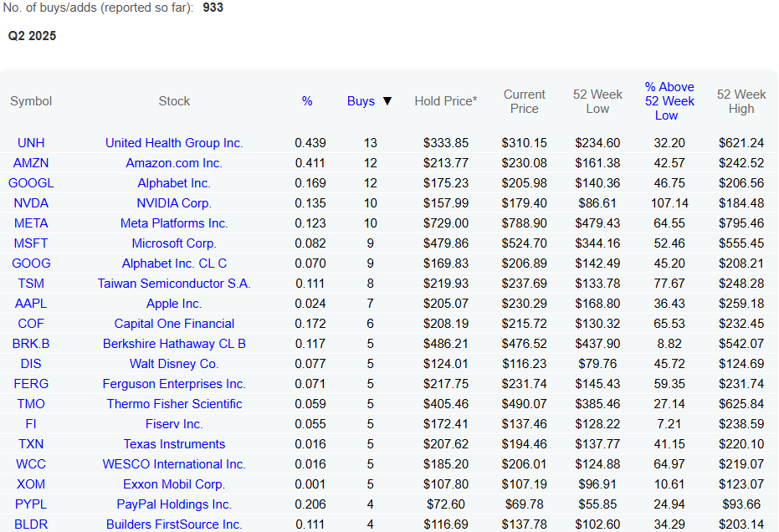The width and height of the screenshot is (779, 532).
Task: Open NVIDIA Corp. stock link
Action: click(174, 203)
